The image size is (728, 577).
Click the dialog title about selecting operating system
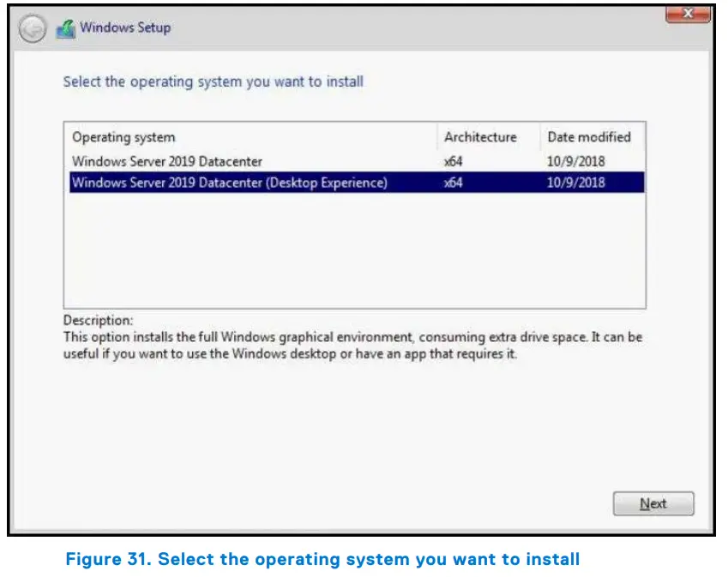[x=214, y=81]
